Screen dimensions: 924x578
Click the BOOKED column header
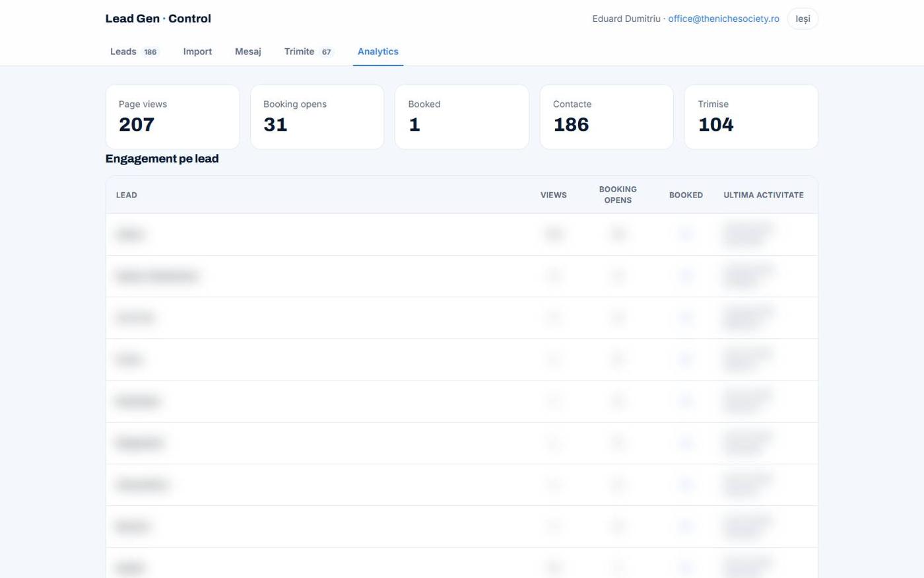click(x=686, y=195)
